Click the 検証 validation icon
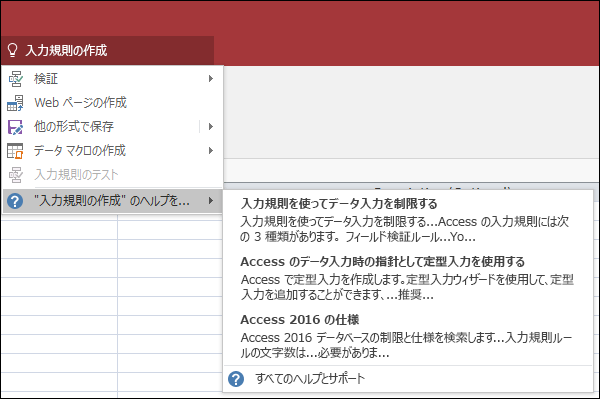 15,79
